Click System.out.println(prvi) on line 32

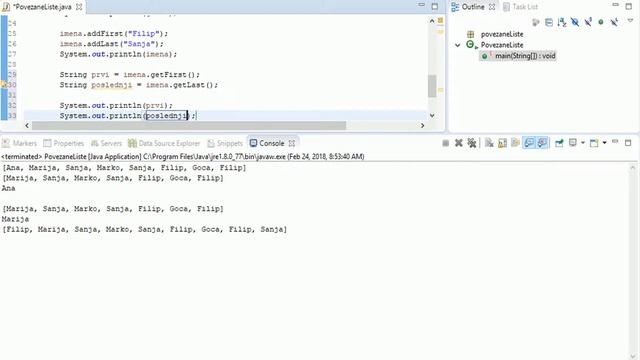click(x=116, y=105)
